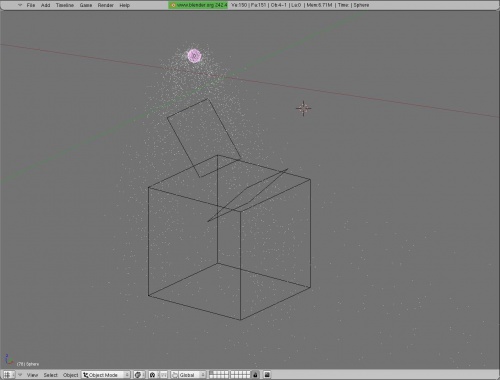The height and width of the screenshot is (380, 500).
Task: Open the Timeline menu
Action: coord(65,5)
